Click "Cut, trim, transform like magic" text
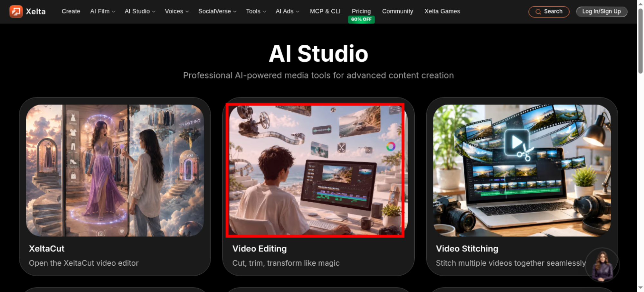The width and height of the screenshot is (644, 292). 286,263
